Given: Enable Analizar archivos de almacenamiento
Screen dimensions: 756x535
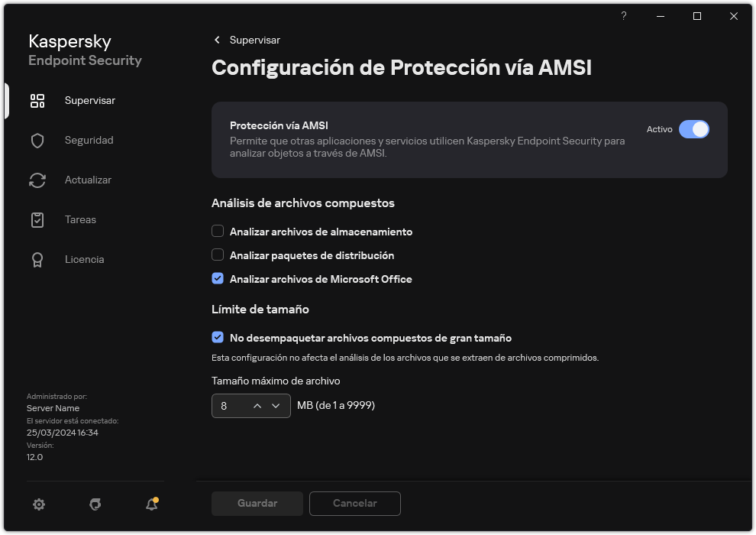Looking at the screenshot, I should tap(218, 231).
